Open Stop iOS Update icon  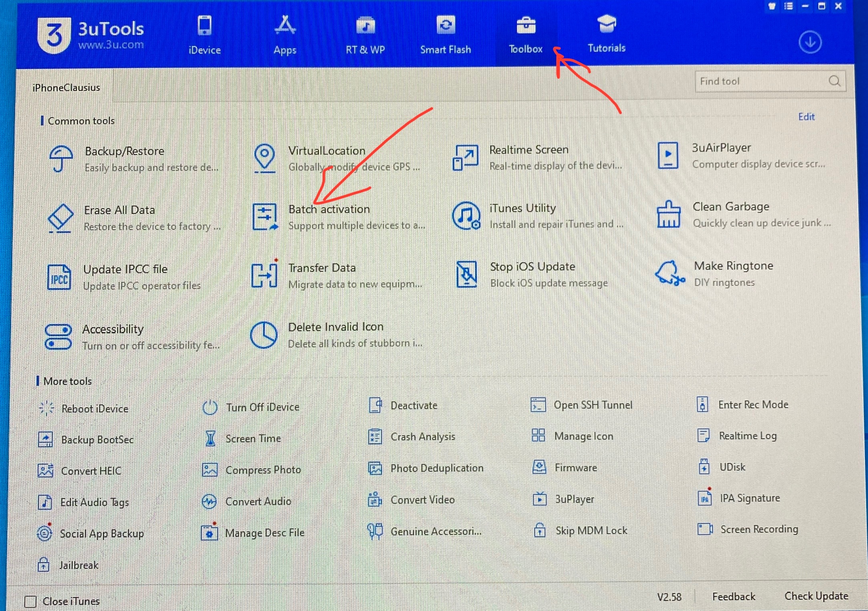[x=466, y=274]
